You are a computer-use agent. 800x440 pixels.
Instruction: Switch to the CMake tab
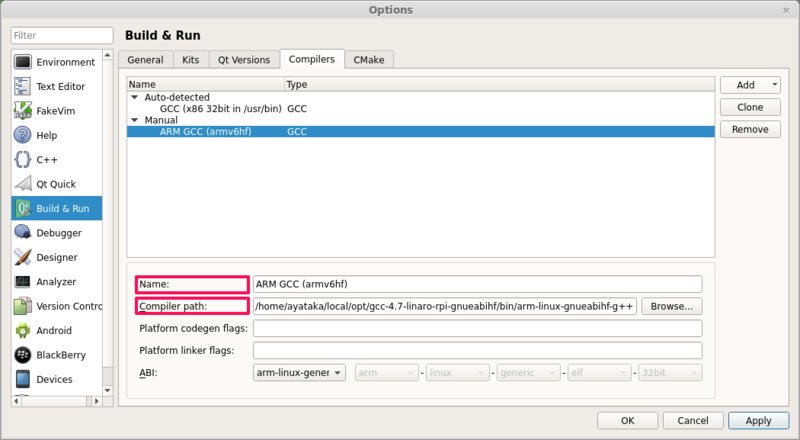tap(369, 60)
